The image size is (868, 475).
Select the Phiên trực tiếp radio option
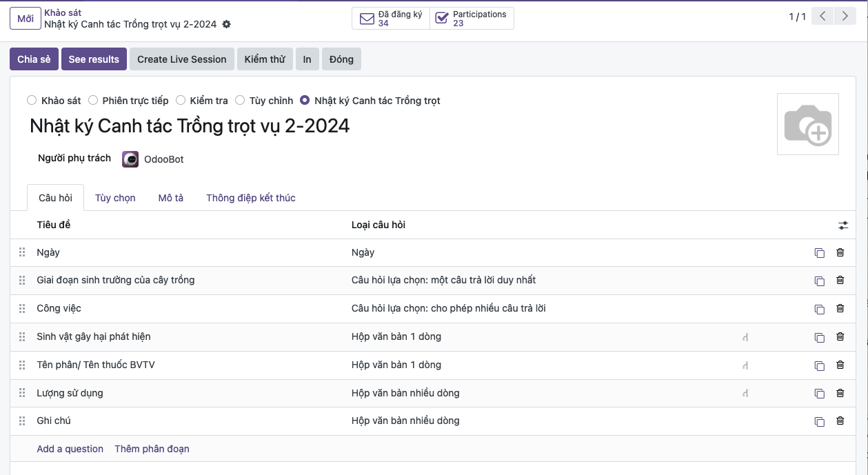(x=93, y=101)
